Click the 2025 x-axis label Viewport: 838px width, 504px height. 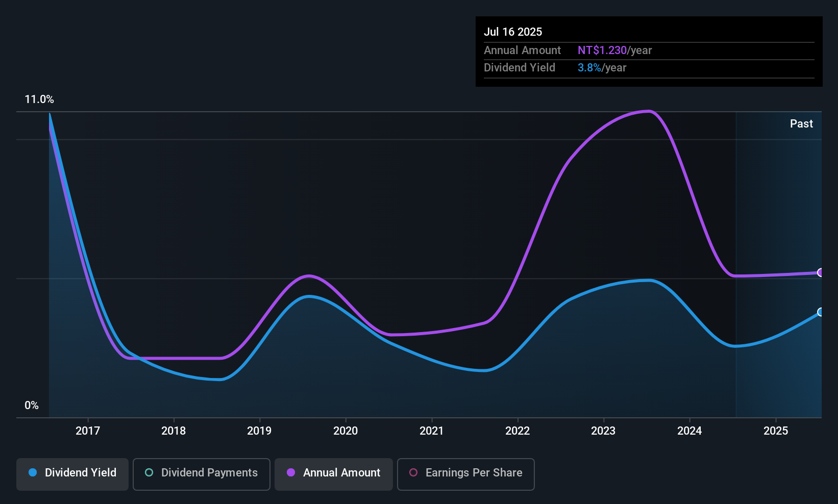(776, 431)
